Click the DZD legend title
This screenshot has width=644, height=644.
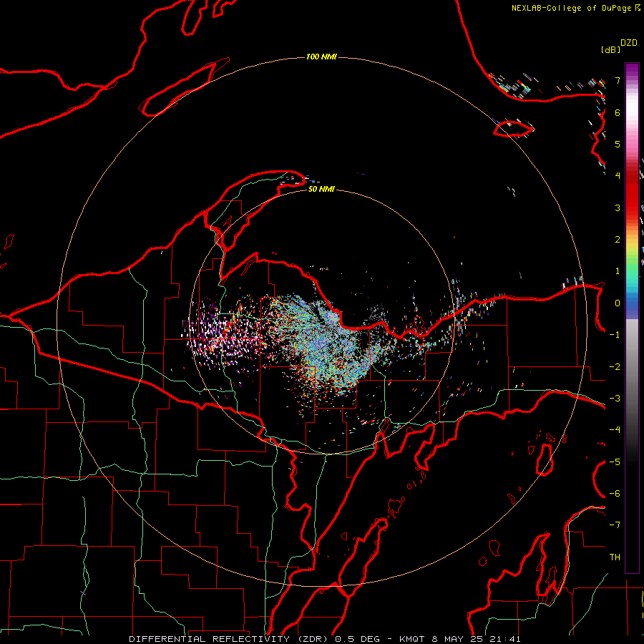629,43
